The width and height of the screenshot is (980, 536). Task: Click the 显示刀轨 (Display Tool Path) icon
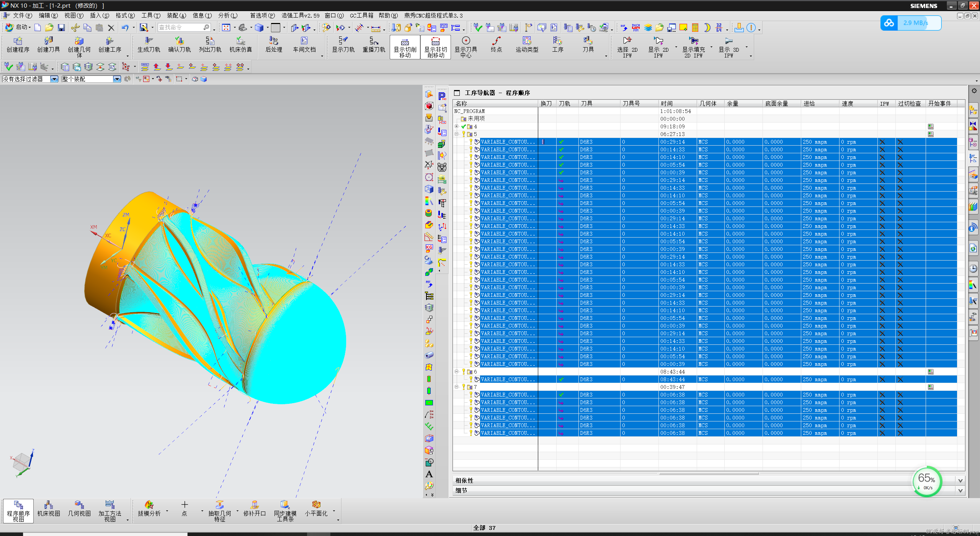point(343,45)
